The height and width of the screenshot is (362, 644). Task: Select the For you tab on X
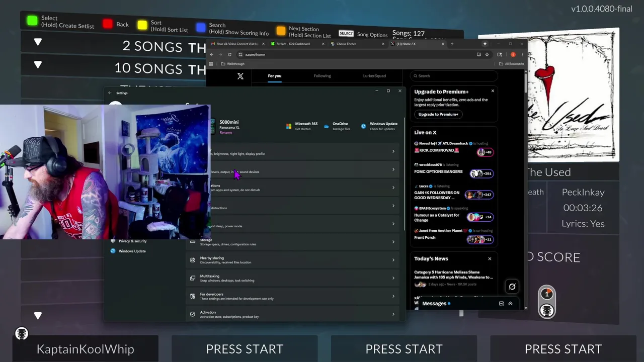tap(275, 76)
